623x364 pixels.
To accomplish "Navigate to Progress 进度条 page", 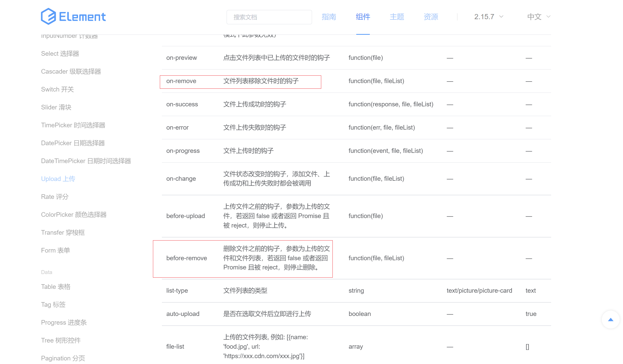I will coord(64,323).
